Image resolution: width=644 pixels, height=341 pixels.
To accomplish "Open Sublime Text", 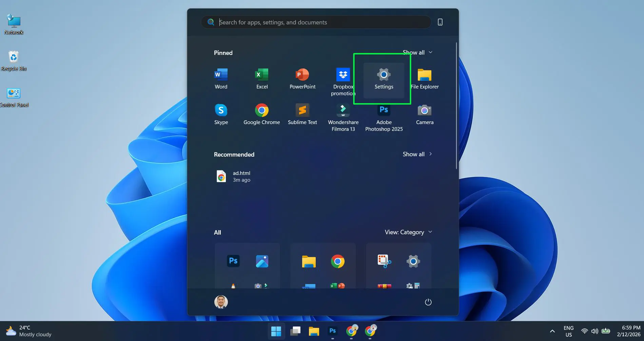I will tap(302, 114).
